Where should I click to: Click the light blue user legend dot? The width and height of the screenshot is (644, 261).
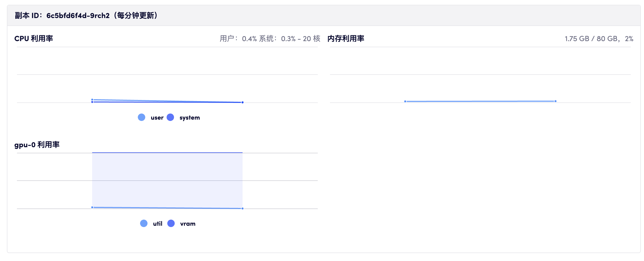[141, 117]
